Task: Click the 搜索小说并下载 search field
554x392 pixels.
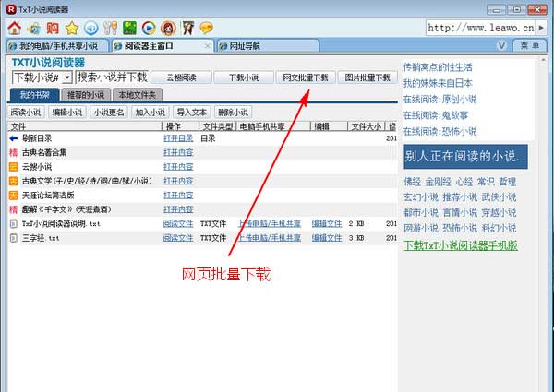Action: [113, 77]
